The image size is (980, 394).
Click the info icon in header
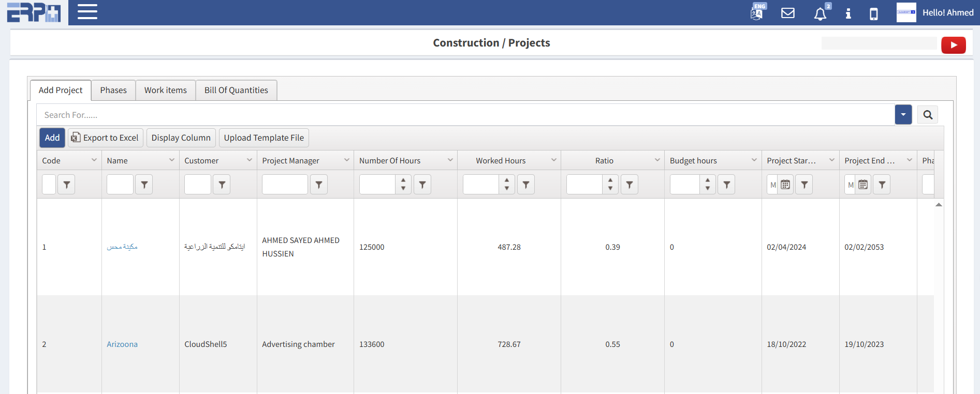pos(848,13)
